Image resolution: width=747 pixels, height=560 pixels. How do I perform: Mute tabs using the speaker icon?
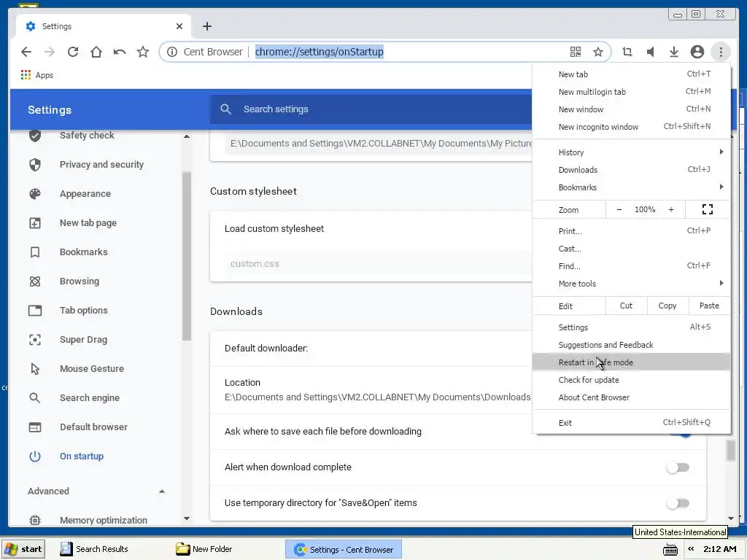point(650,52)
